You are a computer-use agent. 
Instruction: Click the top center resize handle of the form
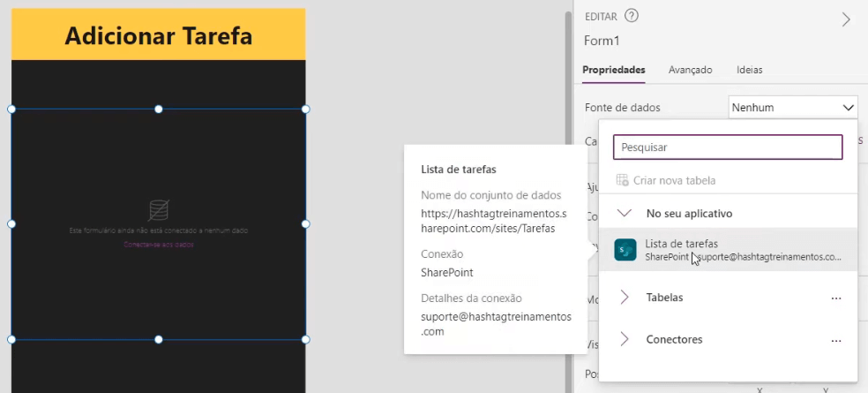(158, 110)
